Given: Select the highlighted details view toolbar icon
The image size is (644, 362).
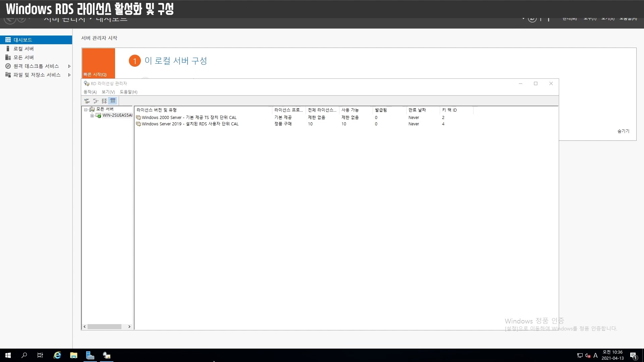Looking at the screenshot, I should click(x=113, y=101).
